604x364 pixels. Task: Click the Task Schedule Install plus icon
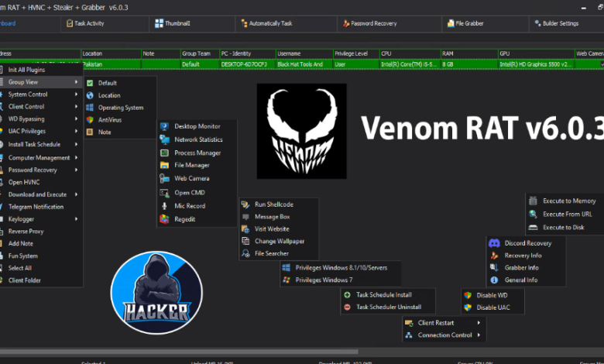coord(347,294)
